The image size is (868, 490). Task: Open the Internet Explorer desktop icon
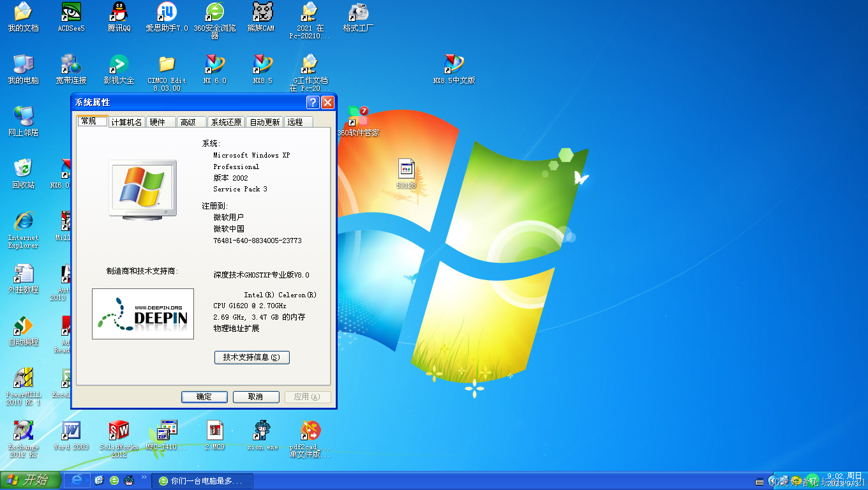(x=23, y=230)
